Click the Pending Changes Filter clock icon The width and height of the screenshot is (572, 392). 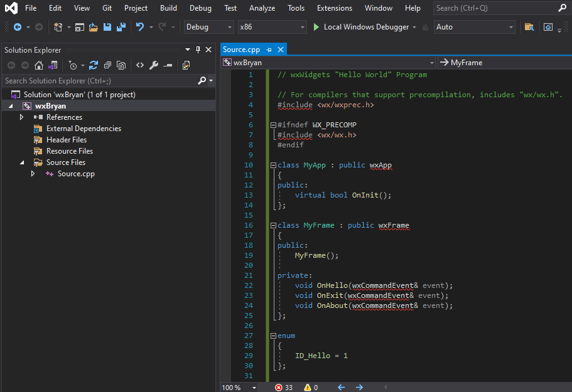(x=73, y=65)
